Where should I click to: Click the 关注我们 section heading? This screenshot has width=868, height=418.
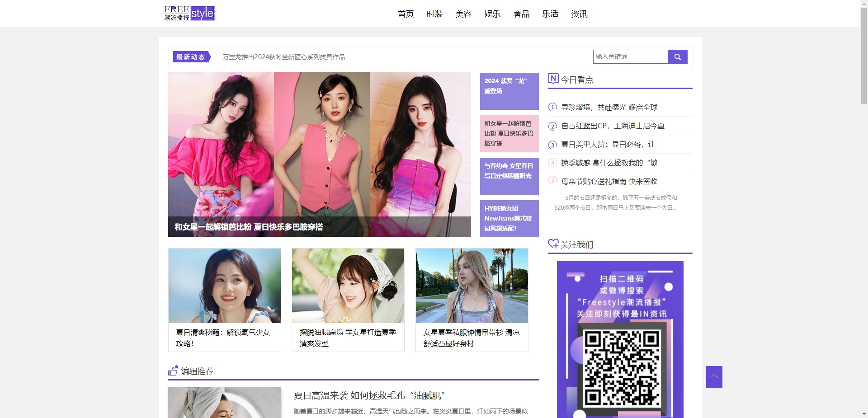point(577,244)
